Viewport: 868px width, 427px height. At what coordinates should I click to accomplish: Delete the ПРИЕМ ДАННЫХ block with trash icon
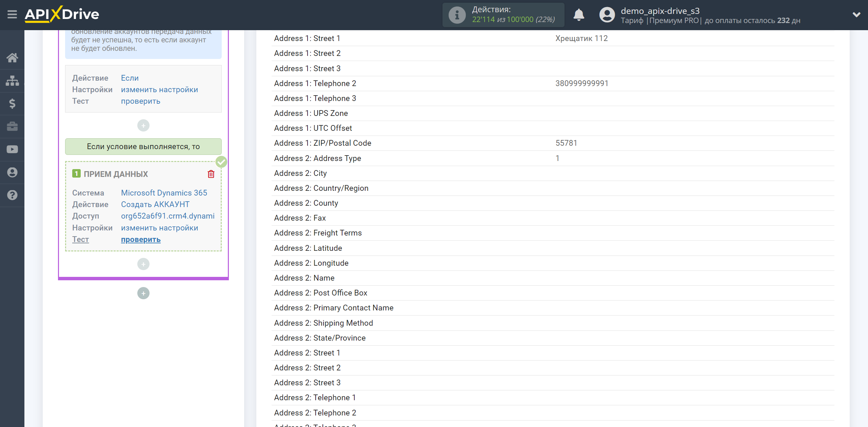[211, 174]
